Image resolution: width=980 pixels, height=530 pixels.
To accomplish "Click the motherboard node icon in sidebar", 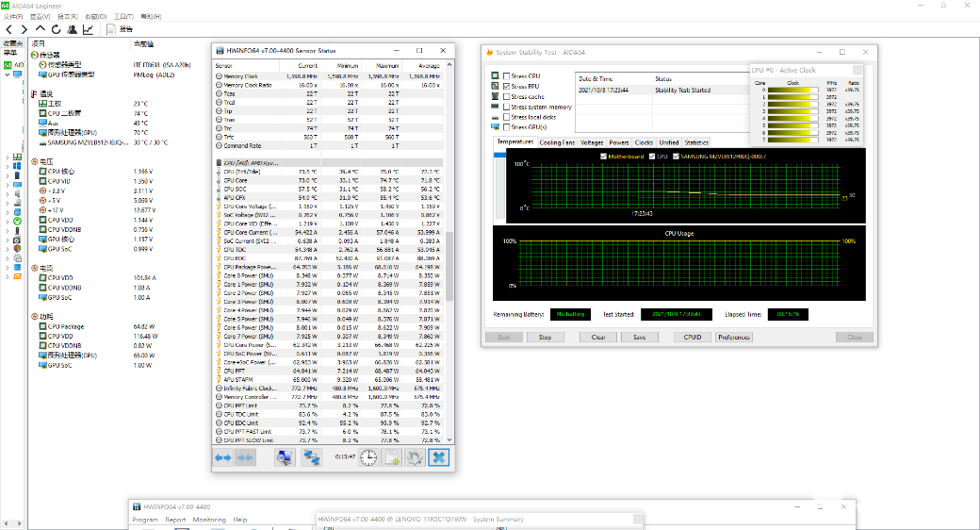I will click(18, 157).
